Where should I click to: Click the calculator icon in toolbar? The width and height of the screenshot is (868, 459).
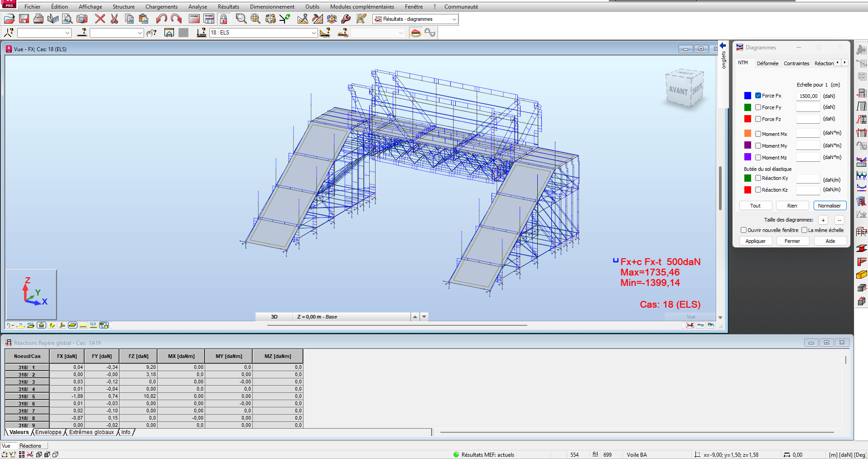click(194, 19)
